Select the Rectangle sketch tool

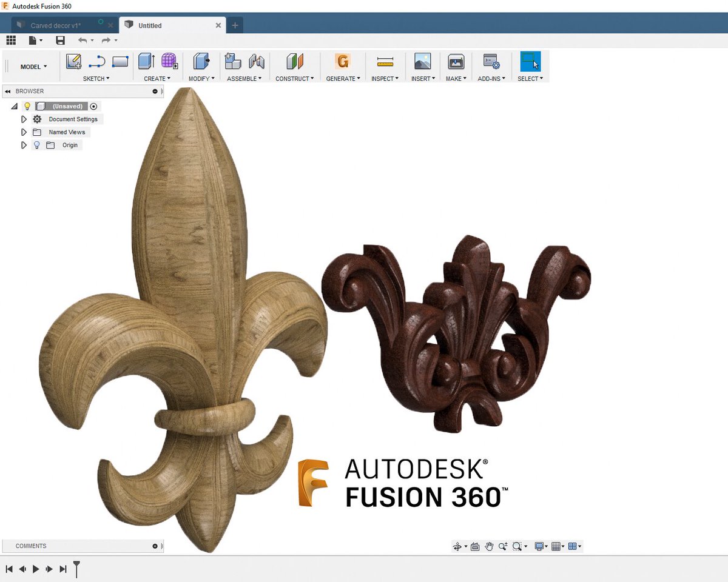[x=120, y=61]
